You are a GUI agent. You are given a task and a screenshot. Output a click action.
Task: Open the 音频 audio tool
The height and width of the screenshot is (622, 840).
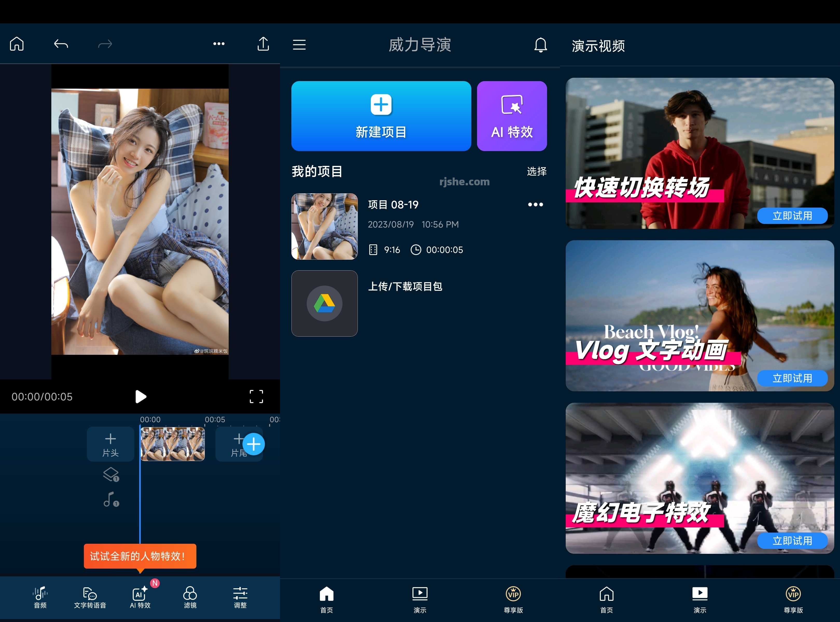pos(40,598)
